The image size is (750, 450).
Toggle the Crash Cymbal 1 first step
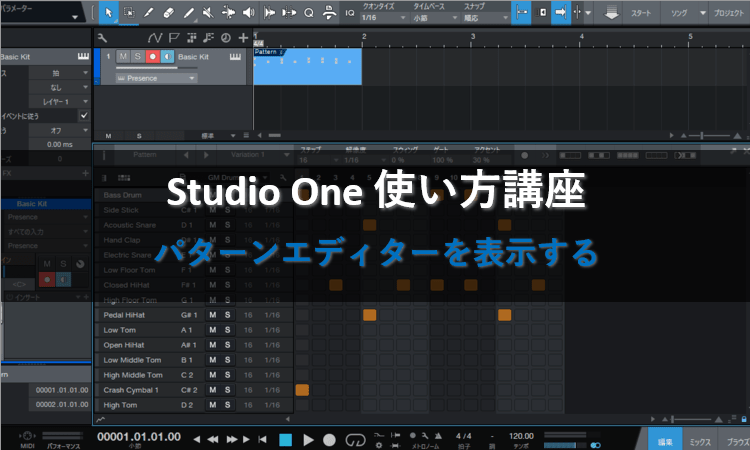302,390
